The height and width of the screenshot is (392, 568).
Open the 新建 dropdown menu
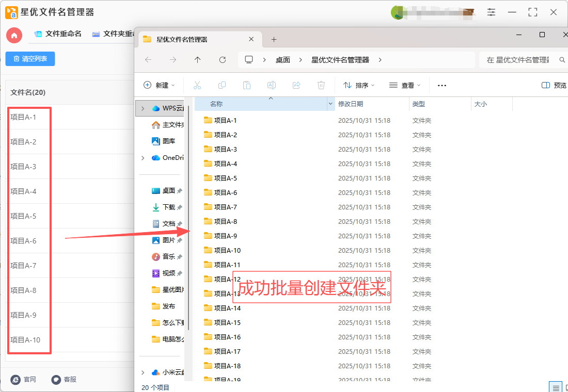click(160, 85)
